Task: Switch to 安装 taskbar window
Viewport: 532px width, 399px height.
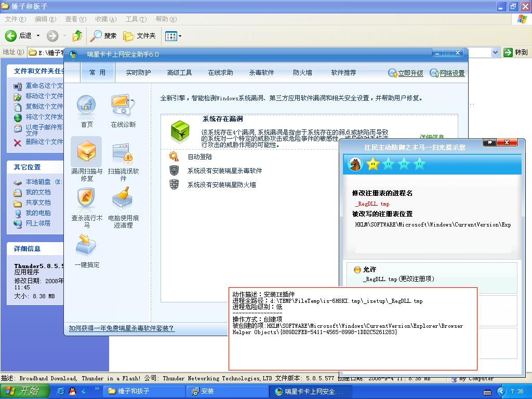Action: coord(228,391)
